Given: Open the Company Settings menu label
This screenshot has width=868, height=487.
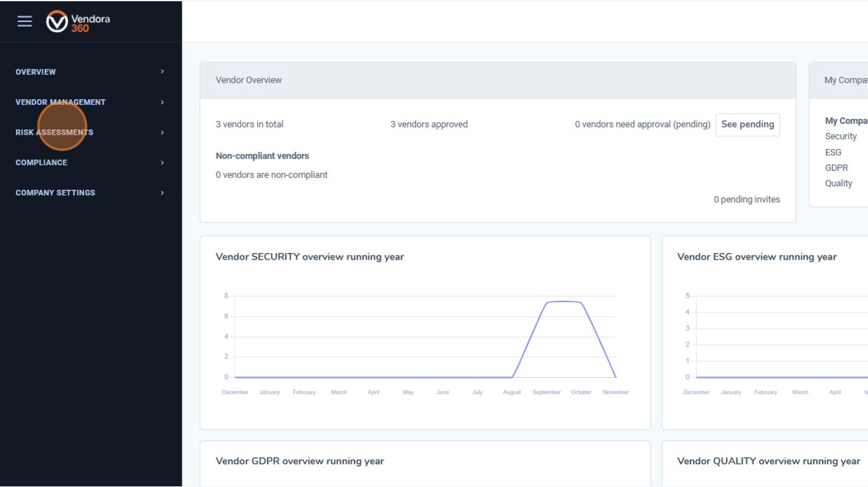Looking at the screenshot, I should [x=55, y=193].
